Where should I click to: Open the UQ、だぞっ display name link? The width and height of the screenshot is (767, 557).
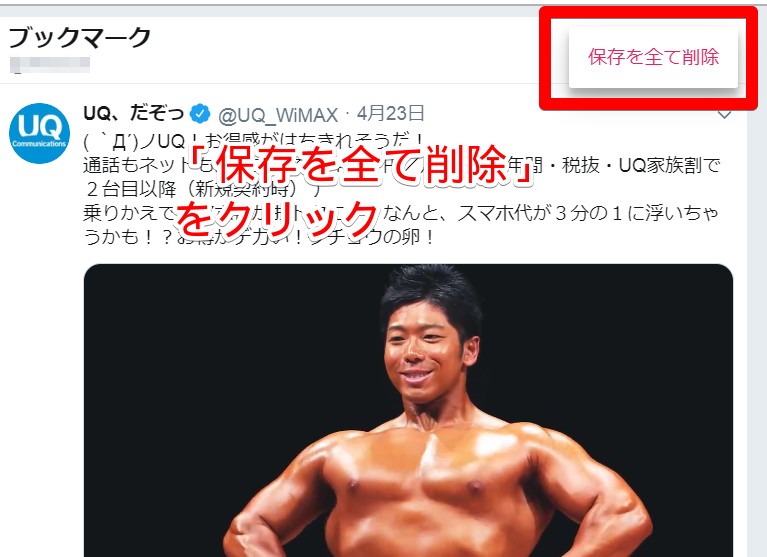point(134,114)
